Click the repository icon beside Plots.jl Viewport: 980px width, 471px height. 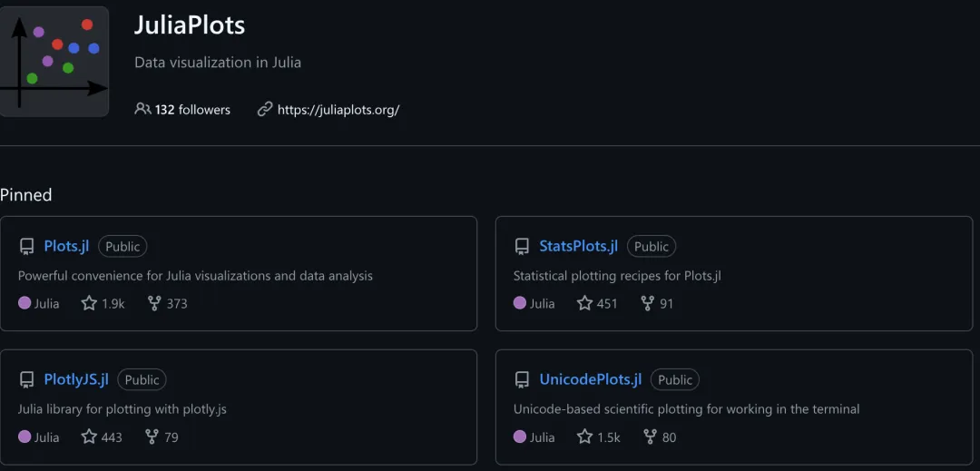pos(27,247)
